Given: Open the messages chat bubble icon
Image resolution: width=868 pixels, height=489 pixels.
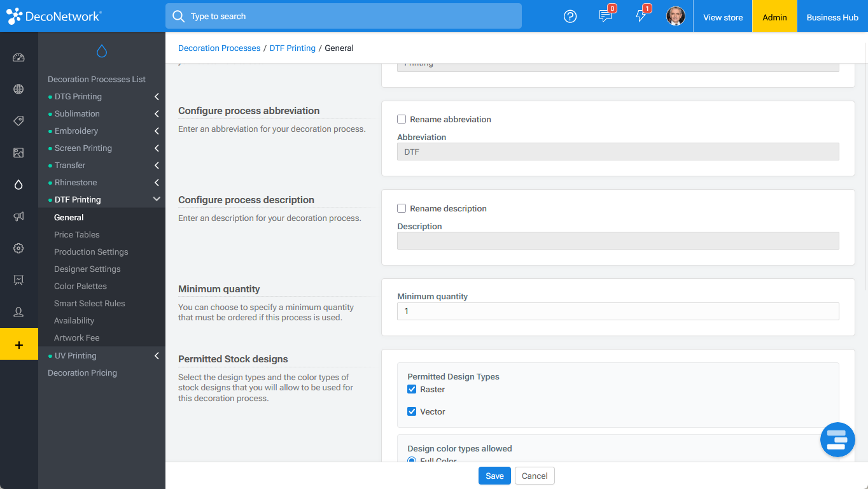Looking at the screenshot, I should coord(606,17).
